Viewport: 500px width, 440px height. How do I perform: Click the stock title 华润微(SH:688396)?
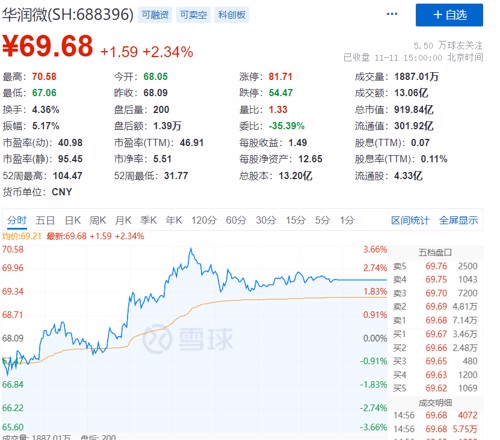(x=68, y=15)
